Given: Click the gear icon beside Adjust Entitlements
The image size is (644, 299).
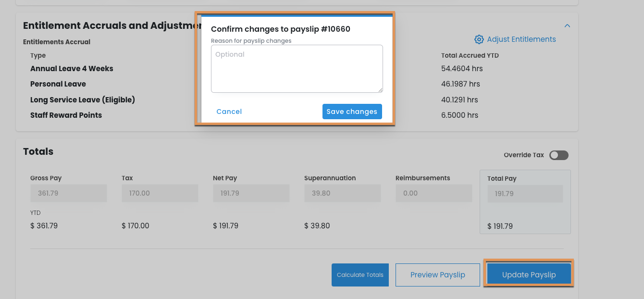Looking at the screenshot, I should [x=479, y=39].
